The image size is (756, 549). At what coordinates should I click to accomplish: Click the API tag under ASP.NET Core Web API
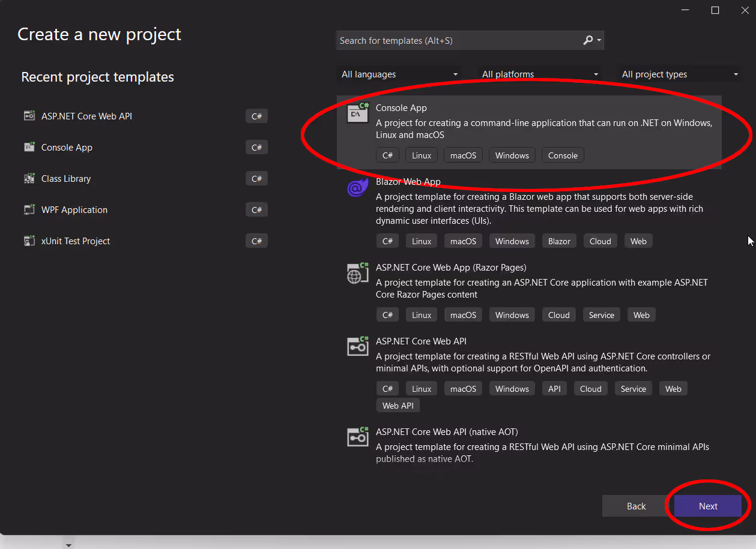pyautogui.click(x=554, y=389)
